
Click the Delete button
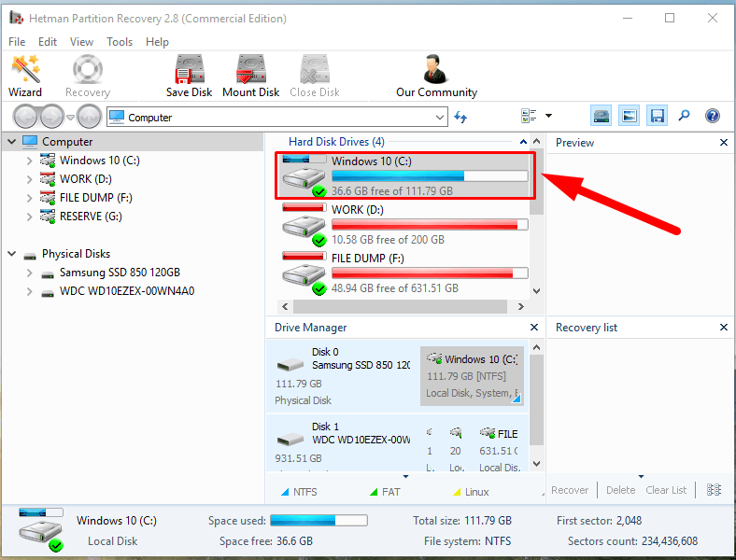coord(620,490)
